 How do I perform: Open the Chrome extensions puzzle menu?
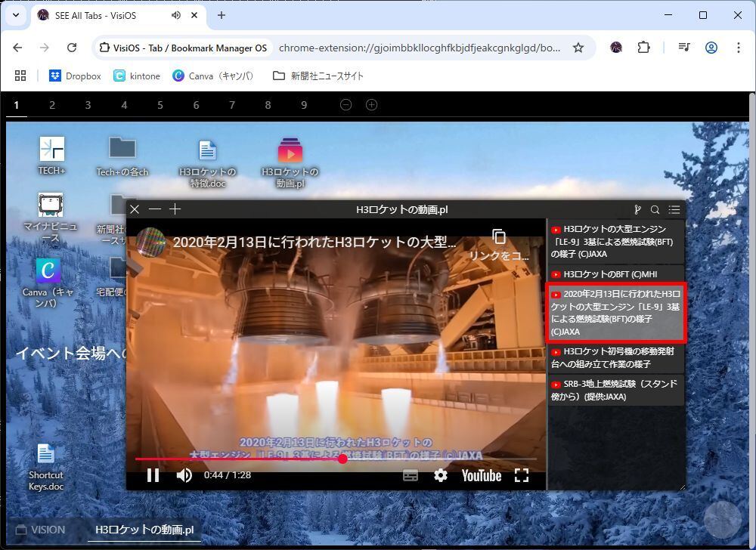643,47
